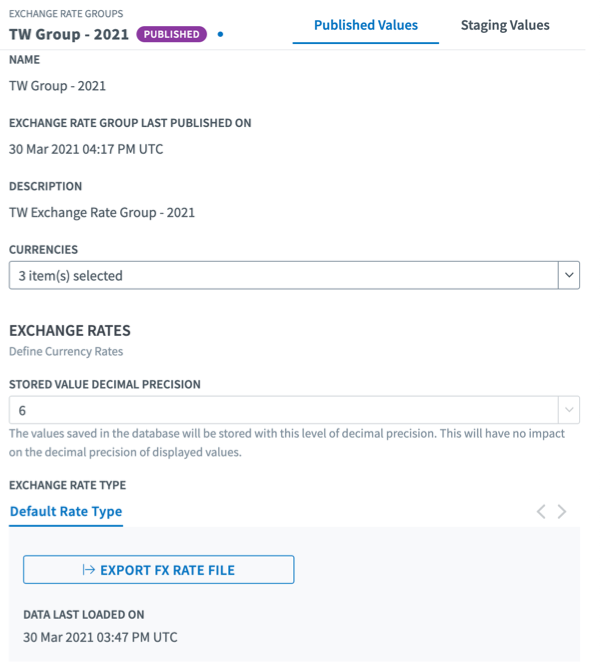600x666 pixels.
Task: Go to Exchange Rate Groups breadcrumb
Action: (x=66, y=13)
